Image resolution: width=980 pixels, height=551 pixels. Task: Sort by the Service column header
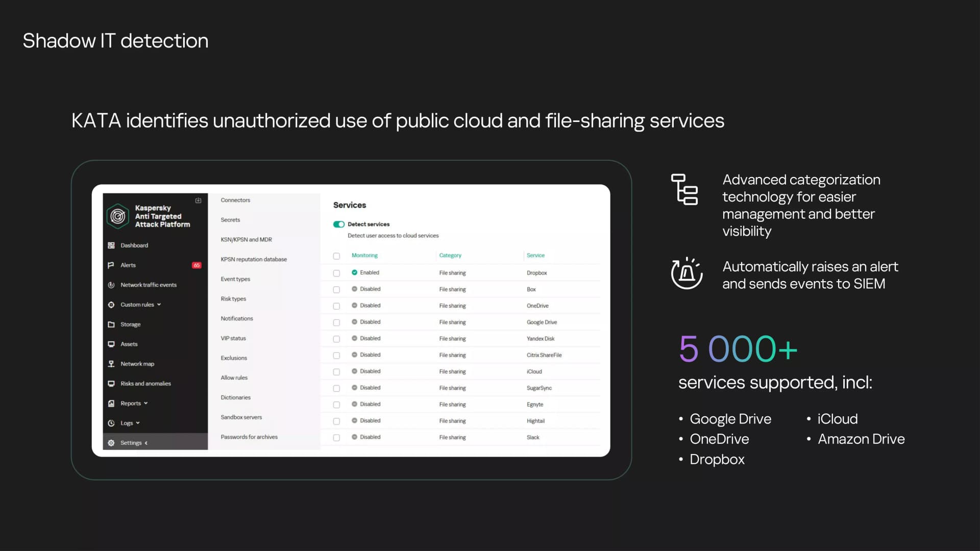click(x=535, y=255)
